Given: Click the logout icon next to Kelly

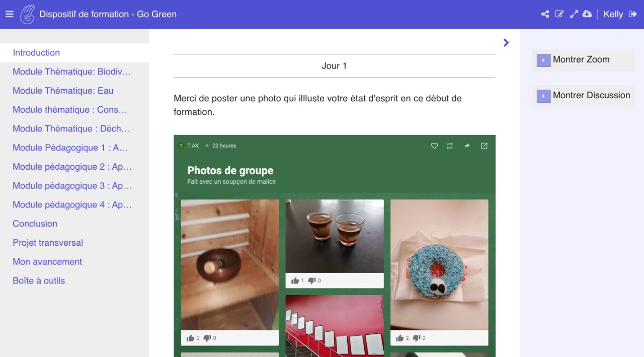Looking at the screenshot, I should tap(633, 14).
